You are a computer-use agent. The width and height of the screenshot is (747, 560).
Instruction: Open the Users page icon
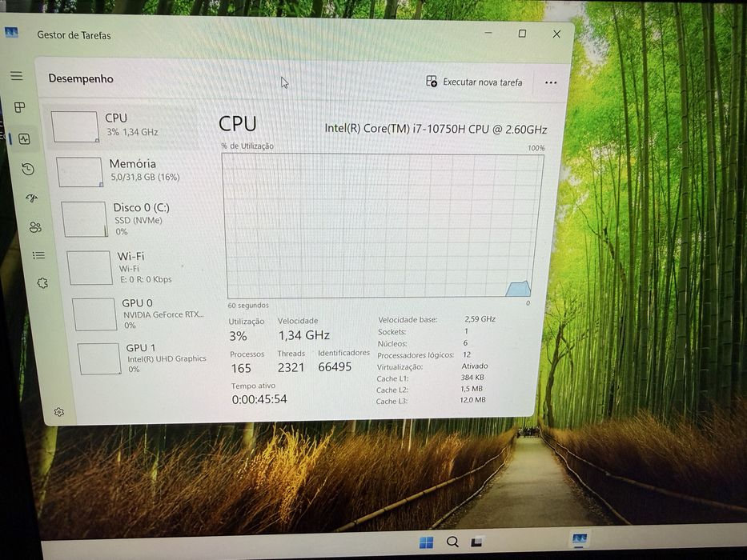click(35, 227)
